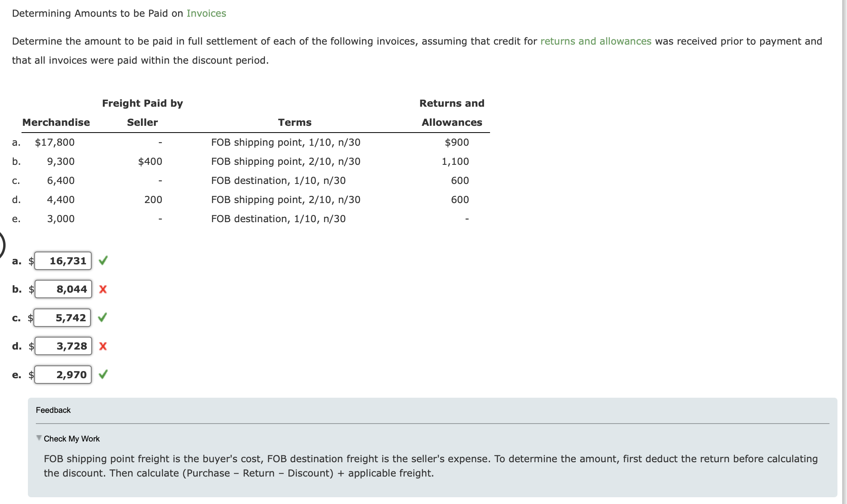Select the answer field showing 8,044
The height and width of the screenshot is (504, 847).
pyautogui.click(x=63, y=289)
